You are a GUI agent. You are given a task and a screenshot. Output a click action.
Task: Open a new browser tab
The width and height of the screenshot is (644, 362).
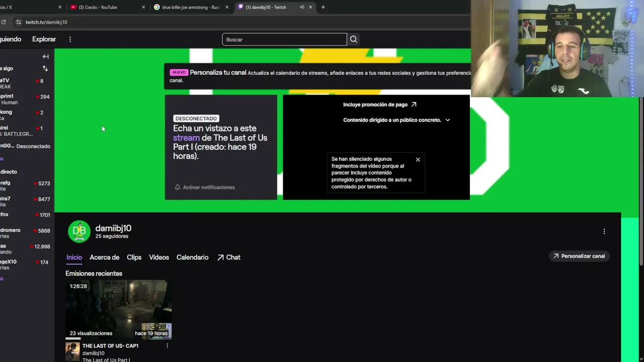click(323, 7)
